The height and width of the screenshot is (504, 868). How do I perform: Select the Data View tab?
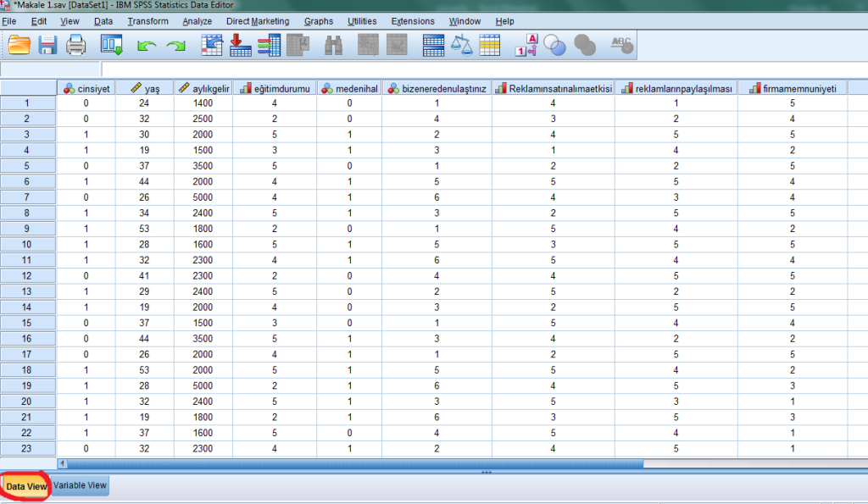coord(26,486)
